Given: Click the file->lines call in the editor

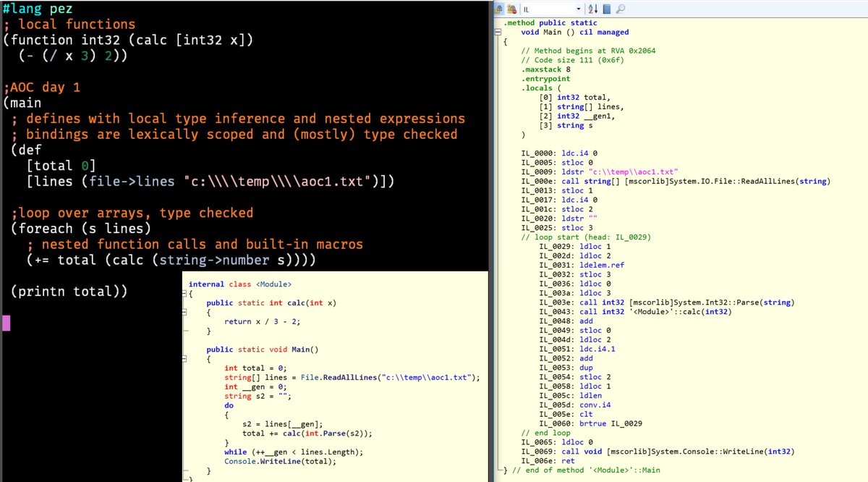Looking at the screenshot, I should click(x=132, y=182).
